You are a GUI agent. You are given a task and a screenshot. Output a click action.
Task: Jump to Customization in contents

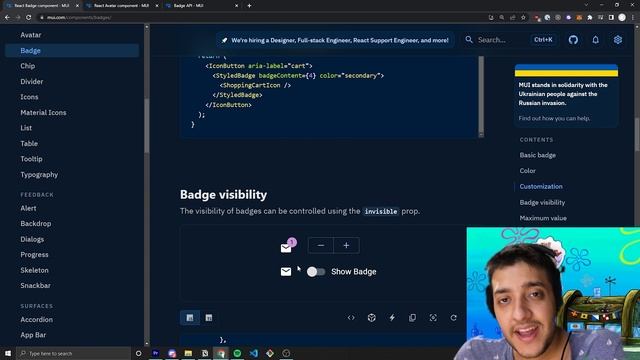pos(541,187)
